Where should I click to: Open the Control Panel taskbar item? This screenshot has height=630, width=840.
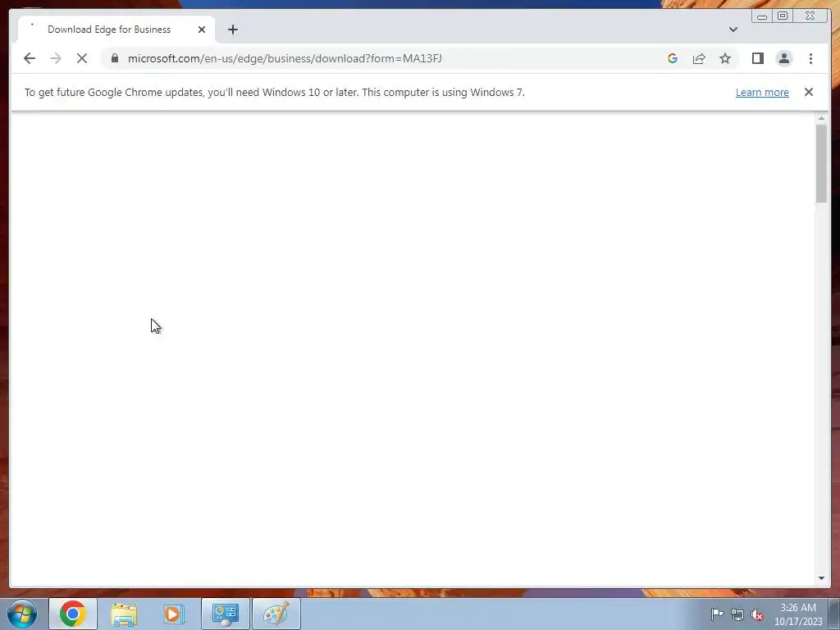click(226, 614)
